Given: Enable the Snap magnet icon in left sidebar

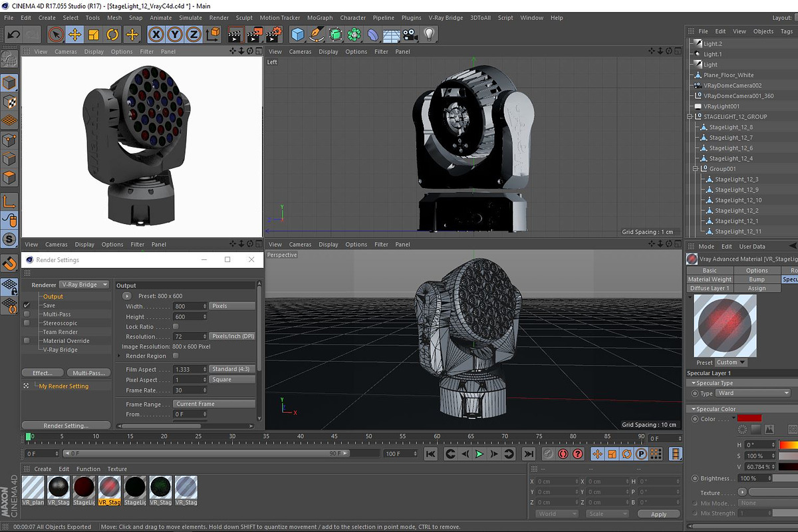Looking at the screenshot, I should coord(9,264).
